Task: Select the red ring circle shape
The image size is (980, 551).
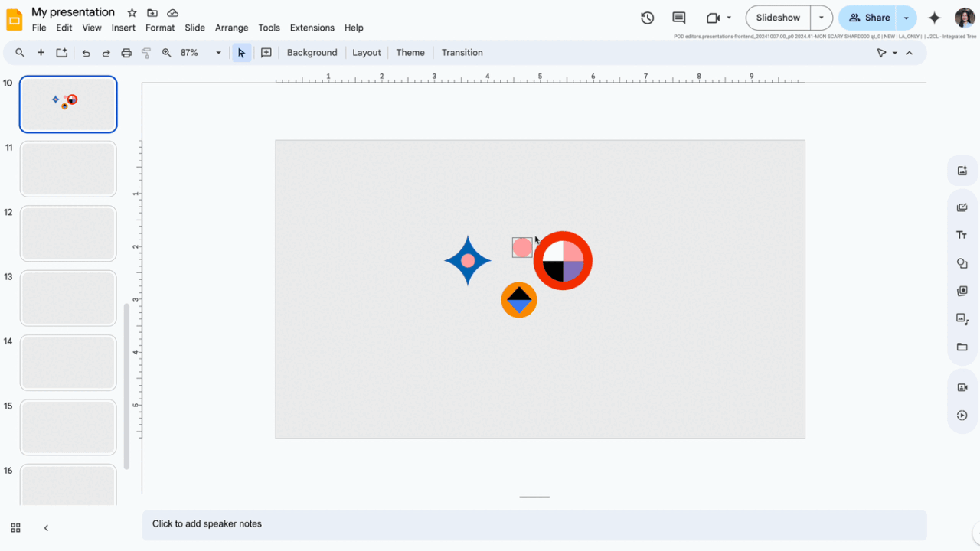Action: coord(563,260)
